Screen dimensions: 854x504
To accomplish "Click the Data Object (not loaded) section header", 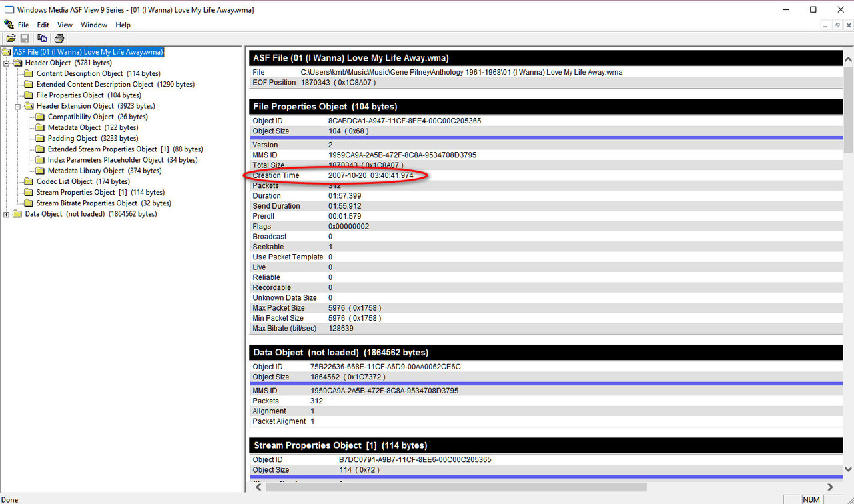I will 545,352.
